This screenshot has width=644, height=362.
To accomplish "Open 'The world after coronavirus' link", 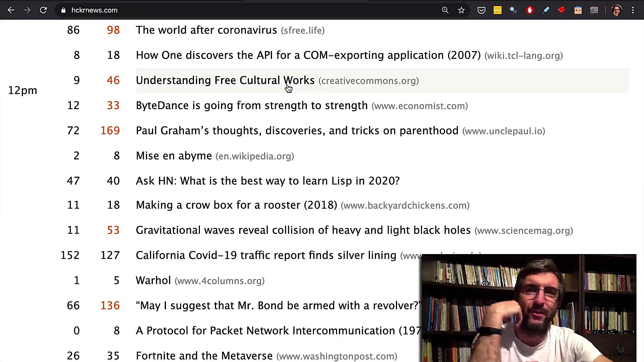I will click(x=206, y=30).
